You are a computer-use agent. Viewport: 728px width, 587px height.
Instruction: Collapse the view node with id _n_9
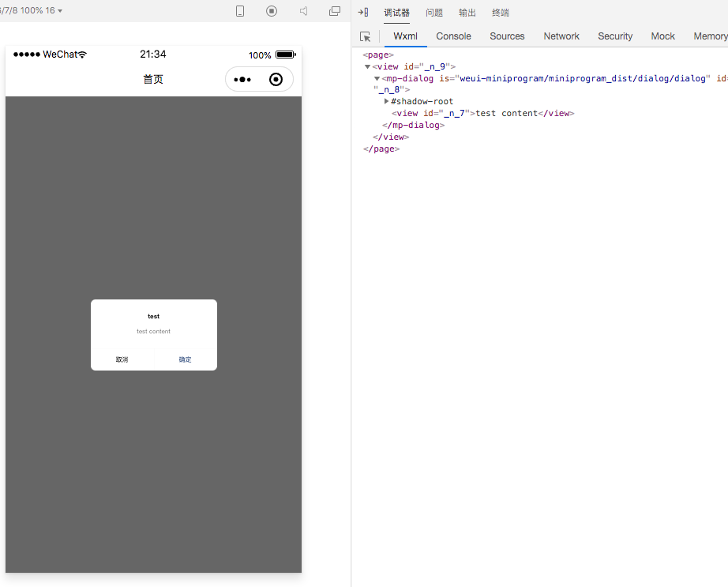(x=367, y=66)
